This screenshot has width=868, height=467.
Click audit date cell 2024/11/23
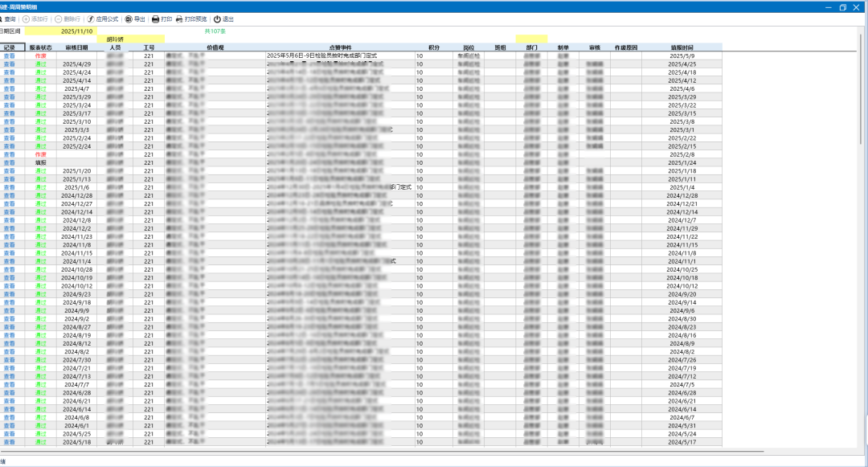pos(76,237)
